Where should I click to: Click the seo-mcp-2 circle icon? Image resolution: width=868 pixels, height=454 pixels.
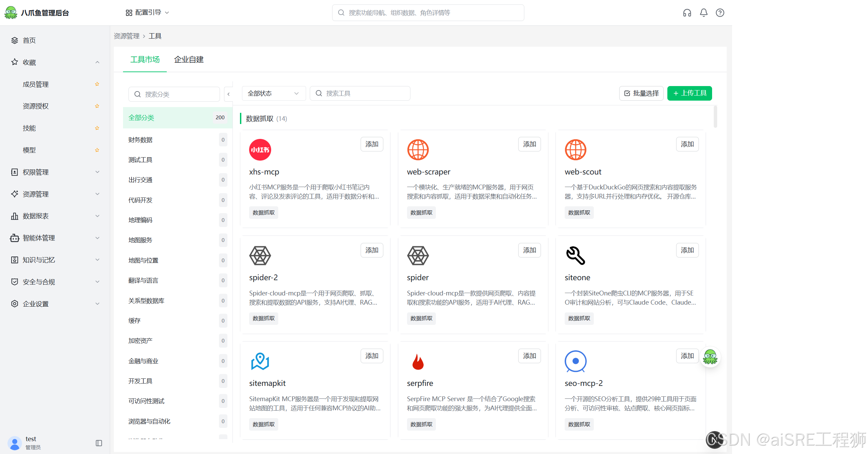576,361
